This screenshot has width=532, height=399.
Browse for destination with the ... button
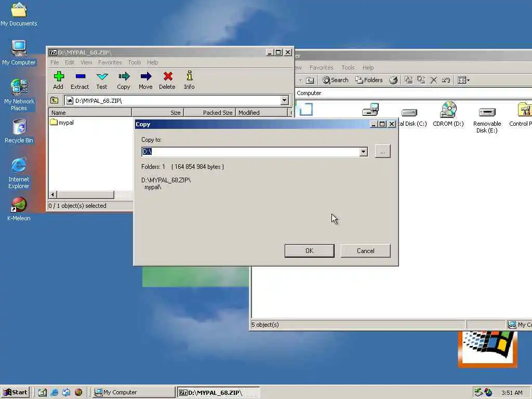383,151
